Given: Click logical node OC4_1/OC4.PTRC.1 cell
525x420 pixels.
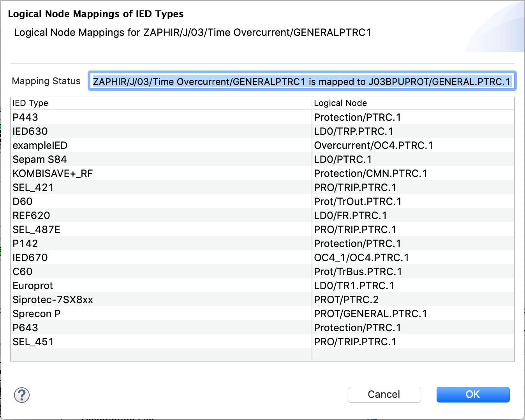Looking at the screenshot, I should point(361,258).
